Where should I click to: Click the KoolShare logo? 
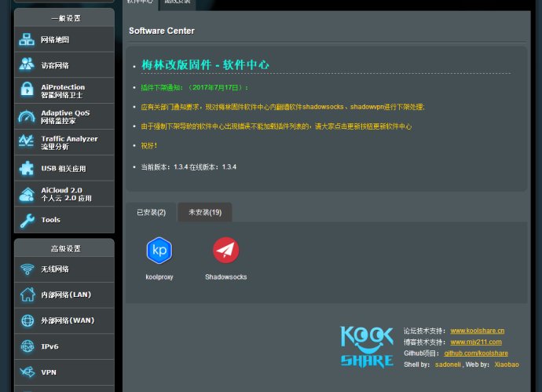(x=367, y=346)
